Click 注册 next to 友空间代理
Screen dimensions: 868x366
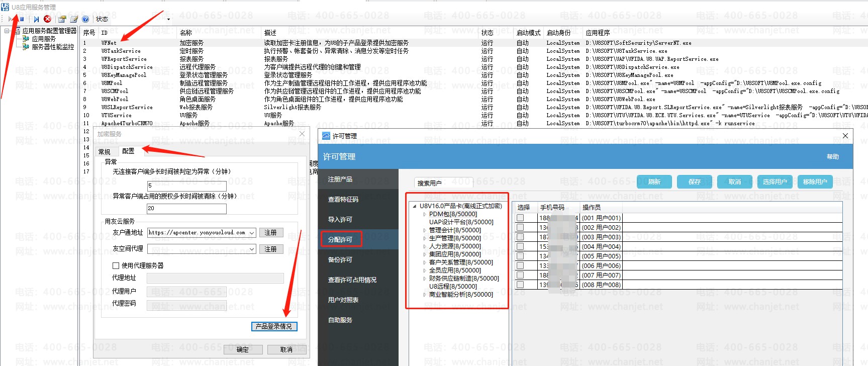271,249
